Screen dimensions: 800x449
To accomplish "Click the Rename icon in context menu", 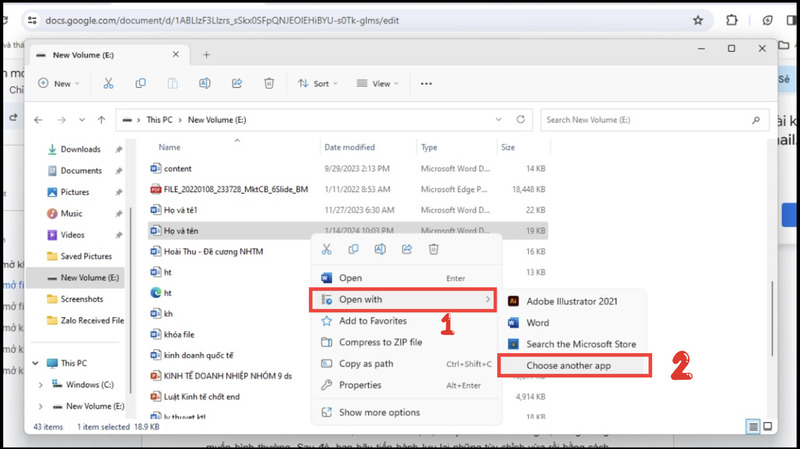I will [380, 249].
